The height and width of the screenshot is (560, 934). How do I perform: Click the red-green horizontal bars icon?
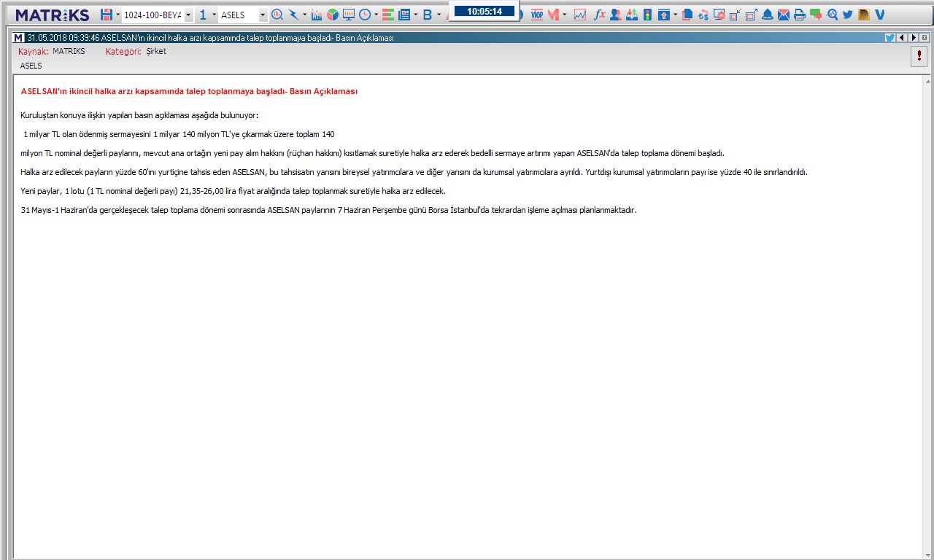(x=388, y=15)
